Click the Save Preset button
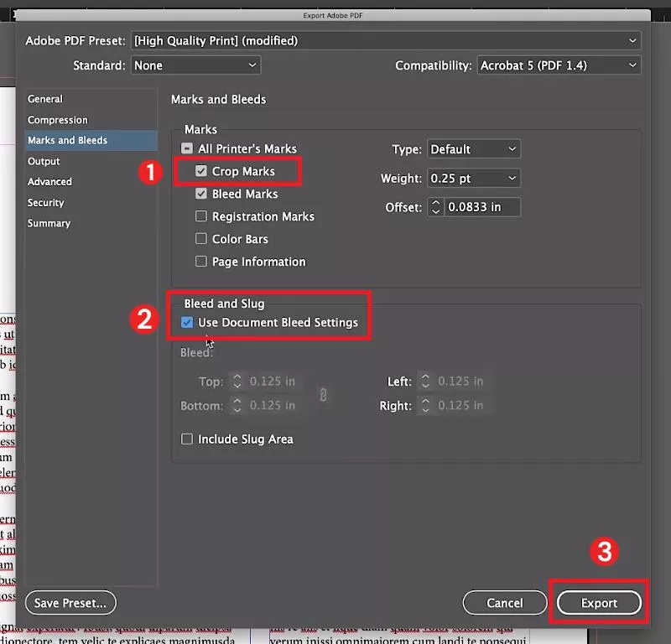Viewport: 671px width, 644px height. tap(70, 602)
